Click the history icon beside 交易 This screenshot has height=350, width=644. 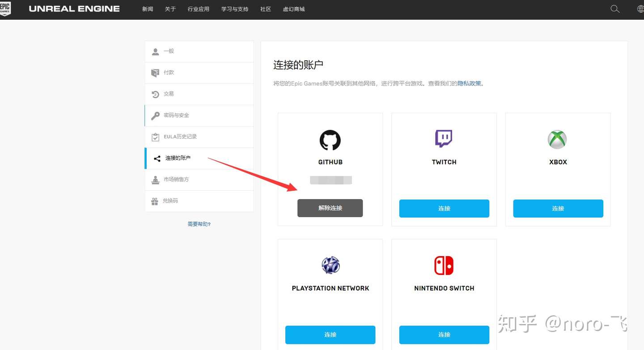[x=155, y=94]
